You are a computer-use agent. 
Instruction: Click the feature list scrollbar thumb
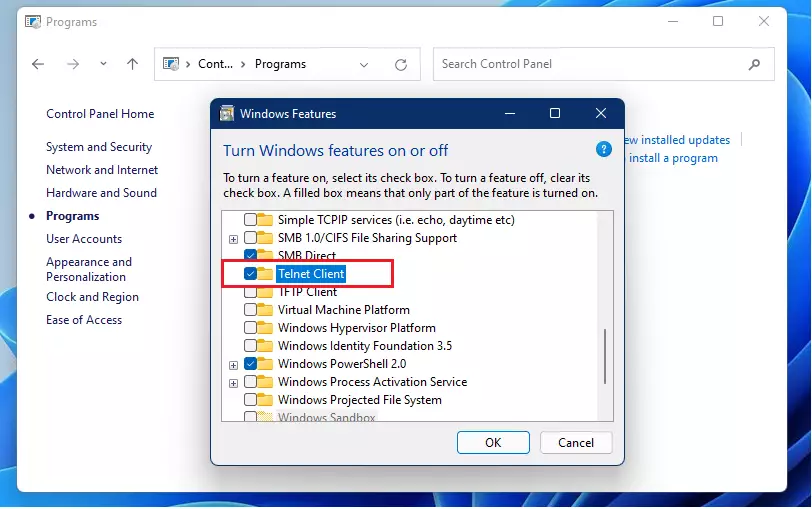coord(605,356)
